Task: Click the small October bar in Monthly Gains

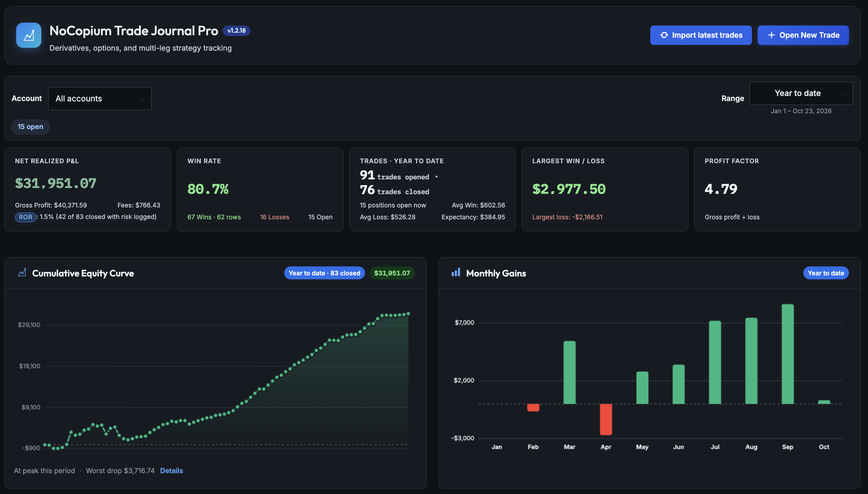Action: point(824,402)
